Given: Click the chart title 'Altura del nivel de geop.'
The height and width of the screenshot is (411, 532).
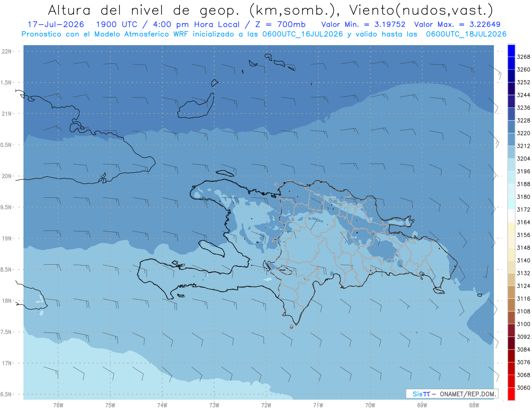Looking at the screenshot, I should click(145, 10).
